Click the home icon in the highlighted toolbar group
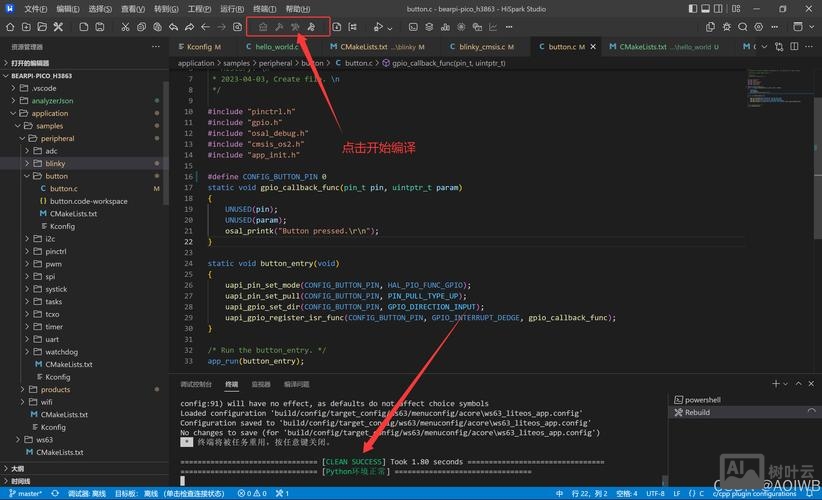822x500 pixels. click(263, 27)
